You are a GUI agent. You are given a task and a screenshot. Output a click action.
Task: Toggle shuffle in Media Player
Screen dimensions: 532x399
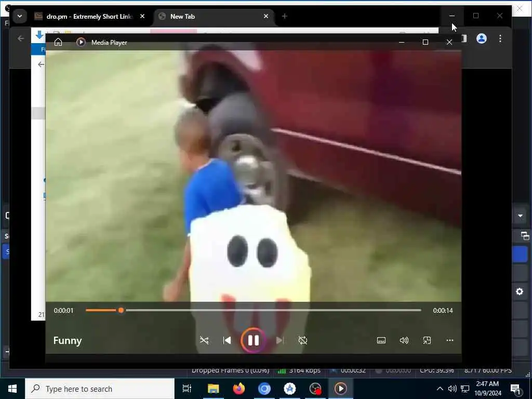[204, 340]
